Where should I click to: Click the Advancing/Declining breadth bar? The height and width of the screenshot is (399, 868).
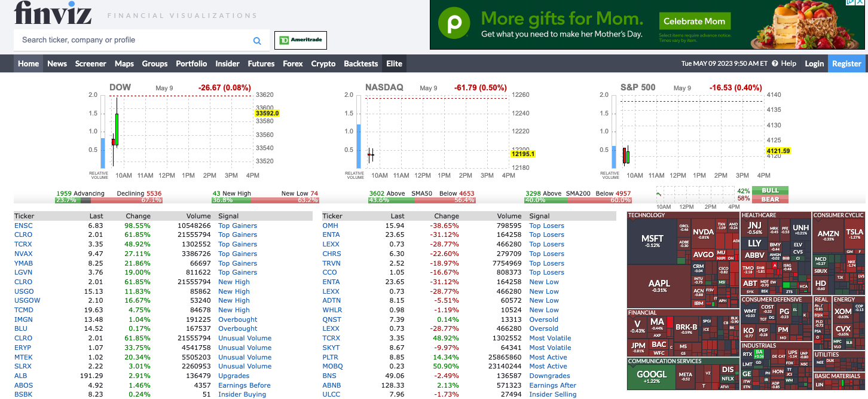point(108,200)
